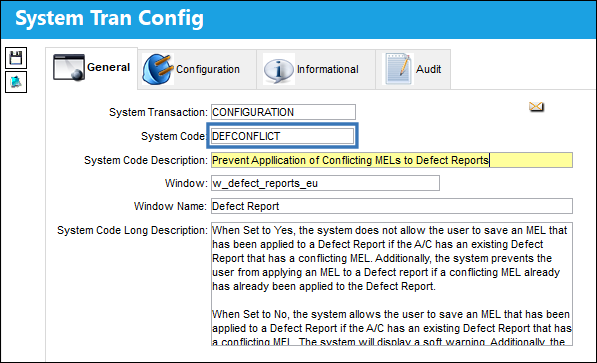Open the Informational tab

(316, 69)
